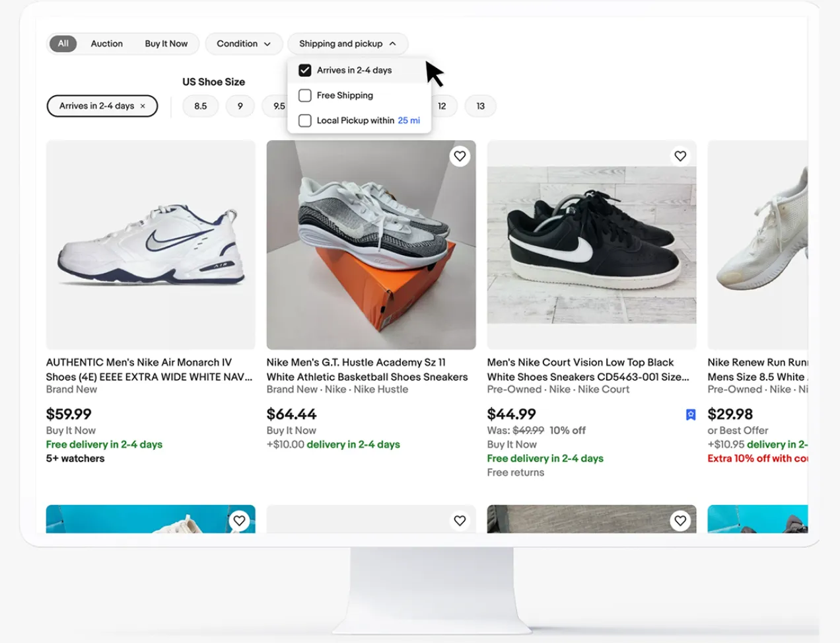This screenshot has height=643, width=840.
Task: Uncheck Arrives in 2-4 days checkbox
Action: 305,70
